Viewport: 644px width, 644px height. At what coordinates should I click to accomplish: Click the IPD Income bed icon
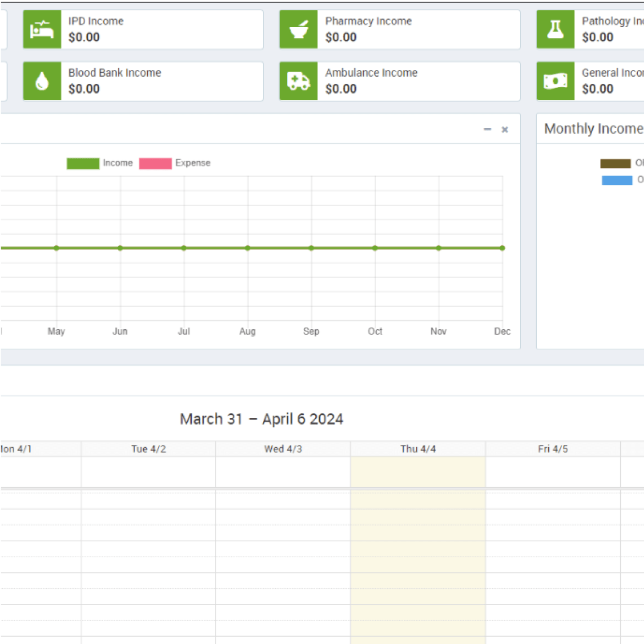click(x=42, y=29)
